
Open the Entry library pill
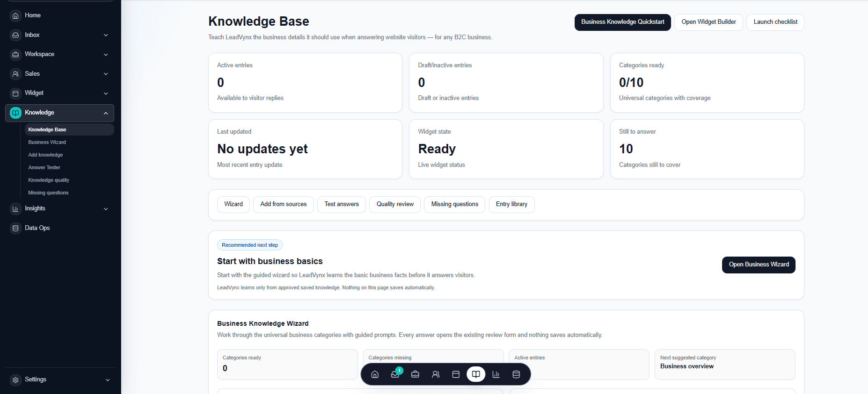click(511, 204)
